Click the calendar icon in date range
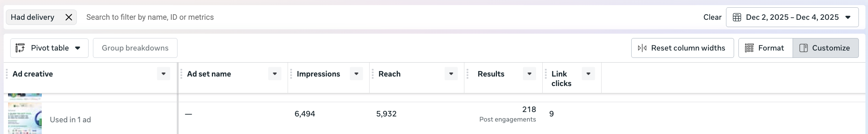The width and height of the screenshot is (868, 134). (737, 17)
